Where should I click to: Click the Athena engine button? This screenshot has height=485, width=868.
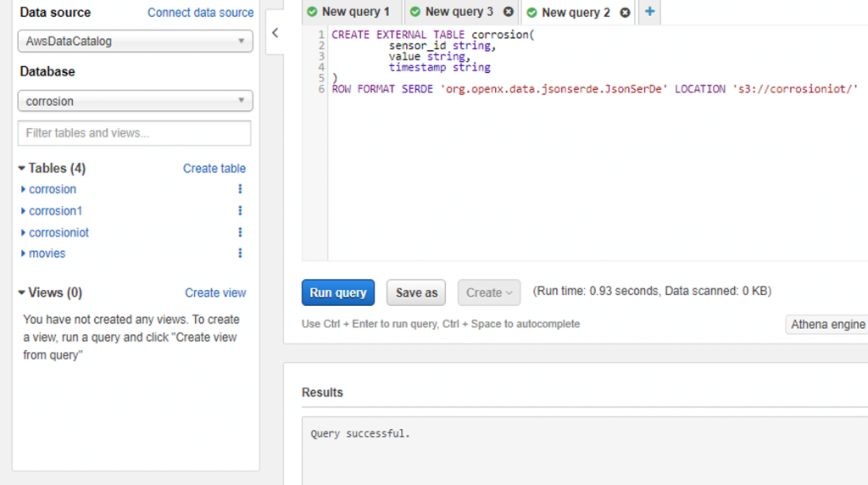[x=827, y=325]
